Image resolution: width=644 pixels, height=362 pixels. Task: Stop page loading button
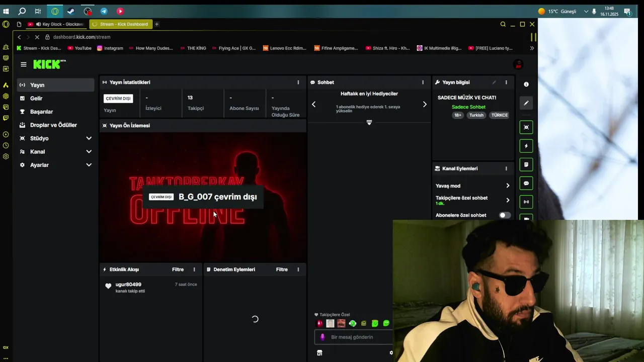click(37, 37)
